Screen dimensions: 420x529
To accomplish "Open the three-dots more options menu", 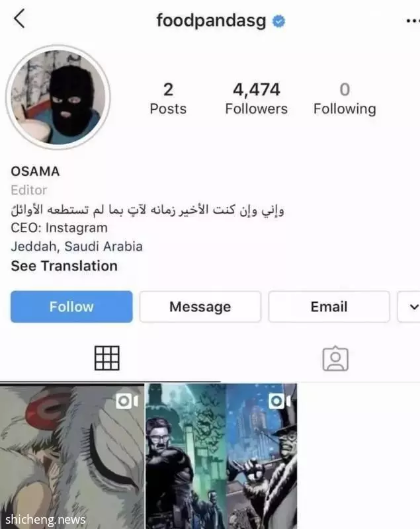I will coord(413,21).
